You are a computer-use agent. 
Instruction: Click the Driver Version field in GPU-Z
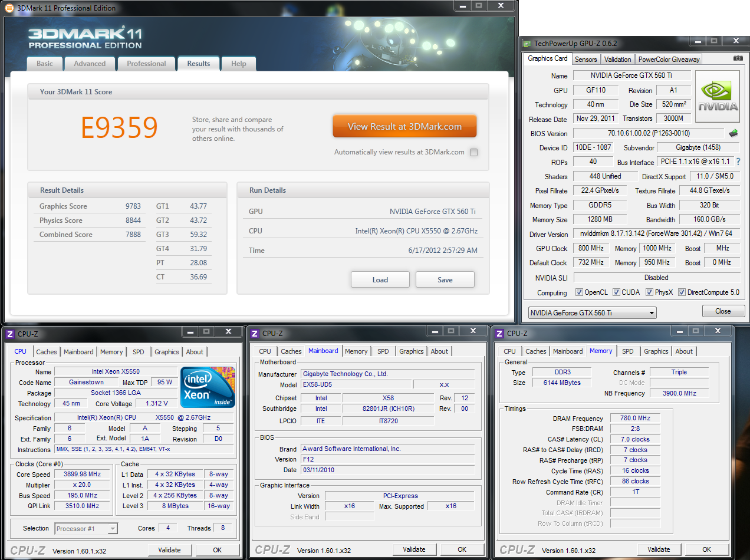tap(656, 234)
